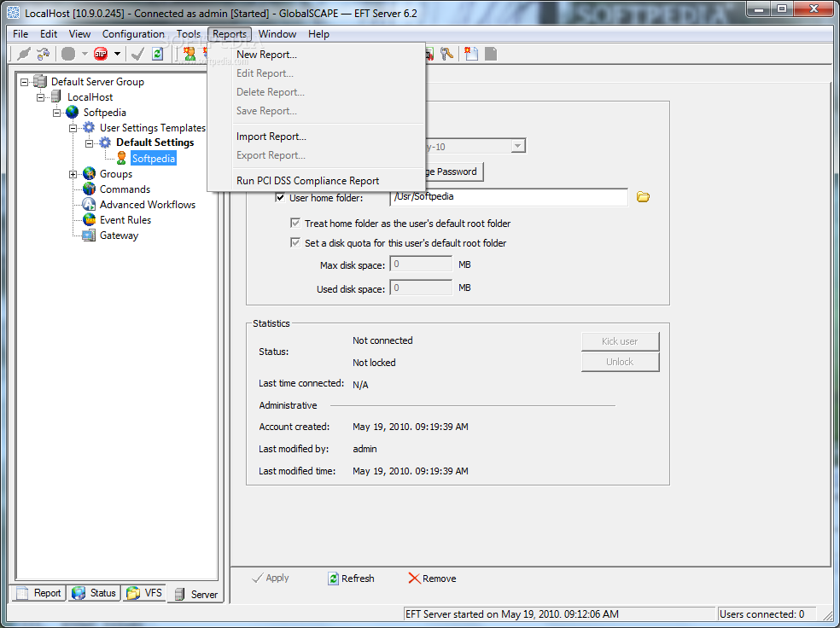The image size is (840, 628).
Task: Click the Default Settings gear icon
Action: click(x=105, y=143)
